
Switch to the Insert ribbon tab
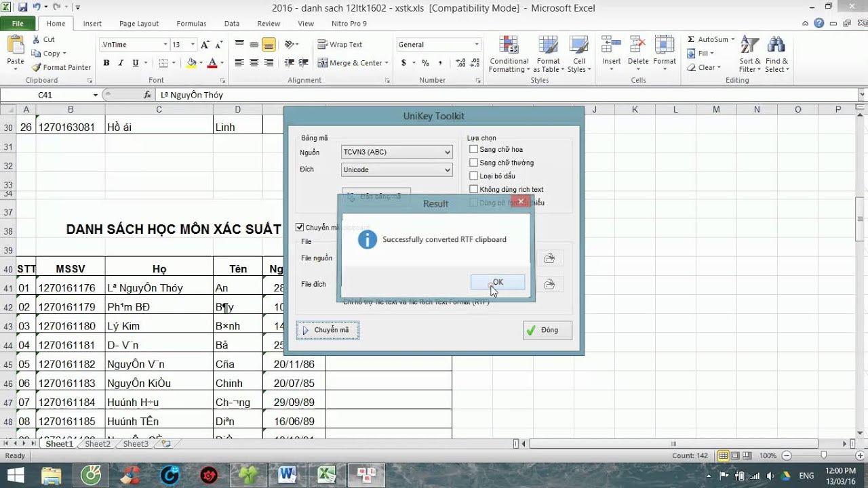pyautogui.click(x=92, y=23)
